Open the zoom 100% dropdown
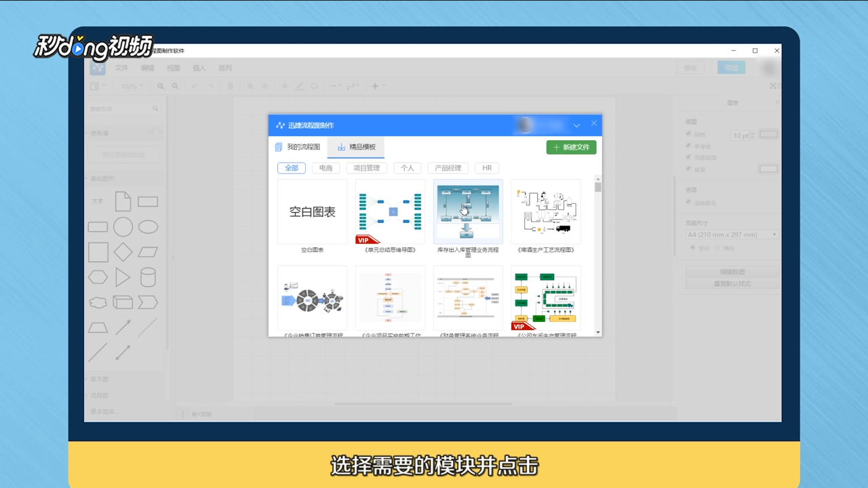The height and width of the screenshot is (488, 868). [132, 86]
